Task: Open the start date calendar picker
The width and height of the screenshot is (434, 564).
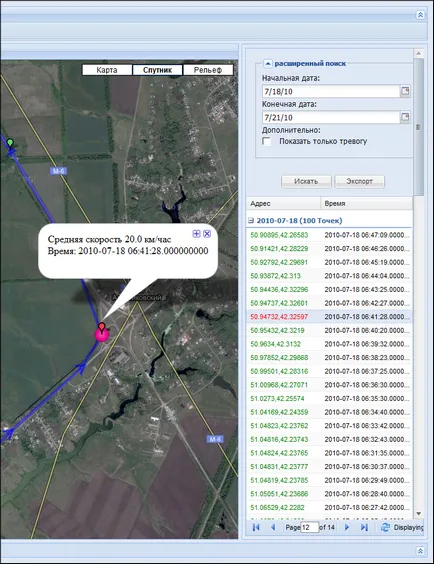Action: coord(405,91)
